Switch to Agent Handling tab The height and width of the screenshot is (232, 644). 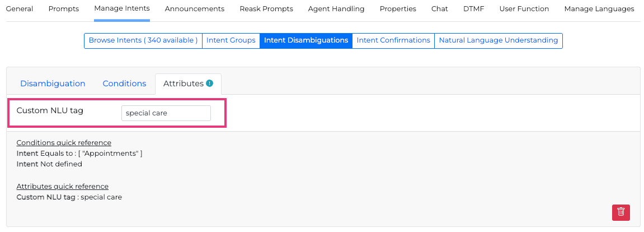pos(336,9)
